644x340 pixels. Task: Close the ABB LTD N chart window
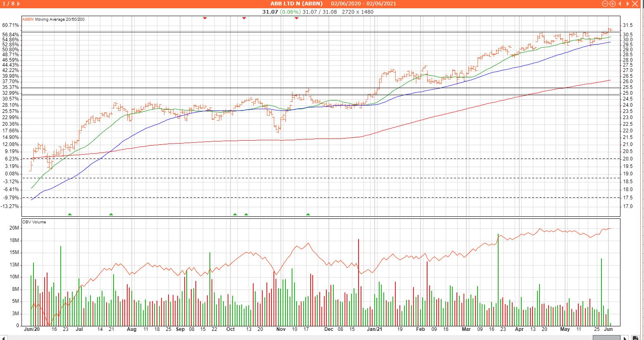pos(635,4)
